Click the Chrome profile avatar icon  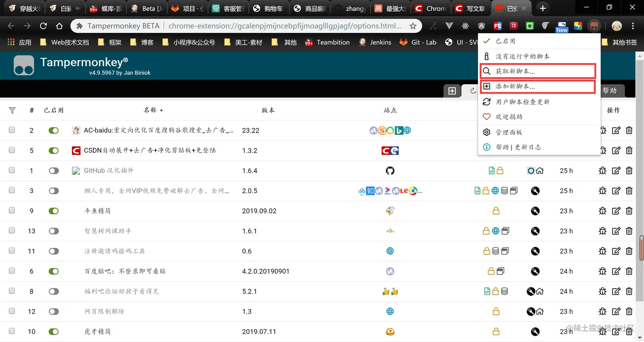point(617,26)
